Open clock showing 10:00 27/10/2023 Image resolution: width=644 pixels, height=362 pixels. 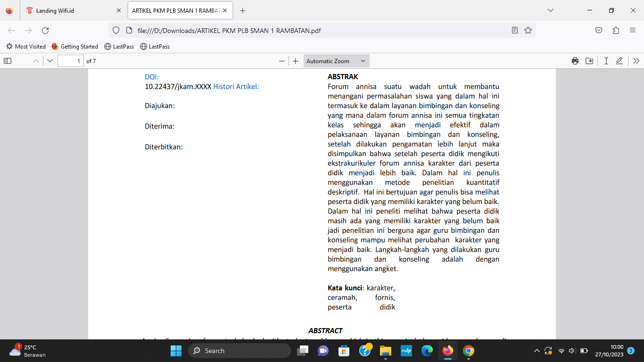(609, 351)
